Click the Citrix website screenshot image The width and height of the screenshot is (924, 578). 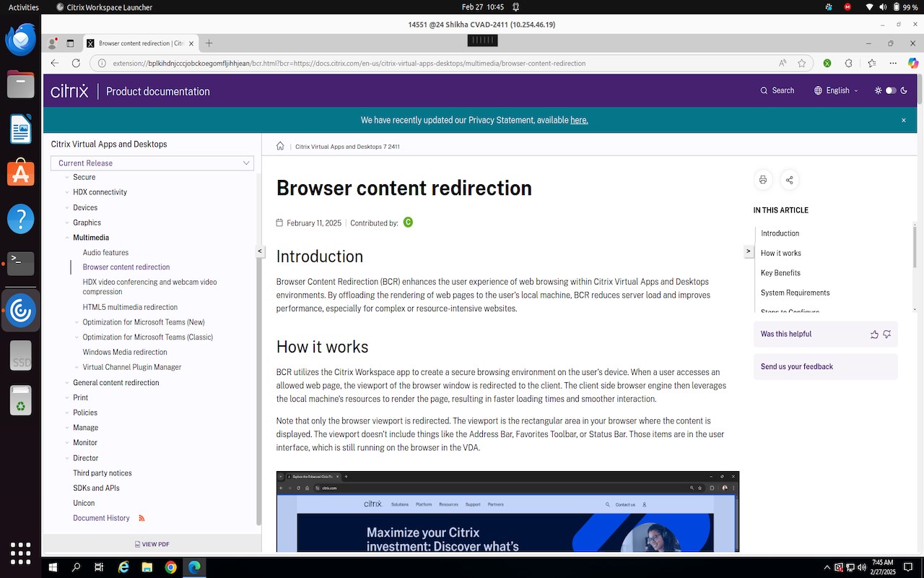(507, 512)
